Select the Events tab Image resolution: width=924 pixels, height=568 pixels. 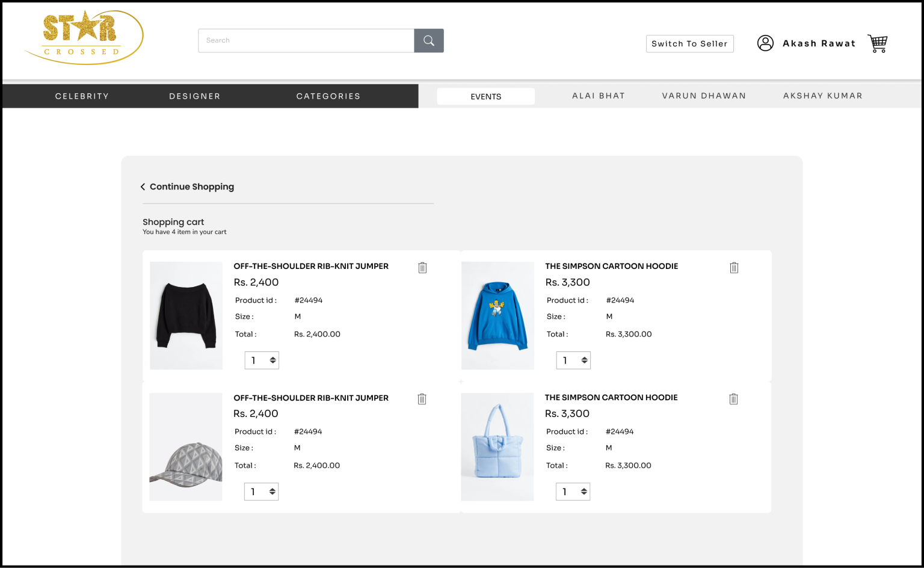point(485,96)
